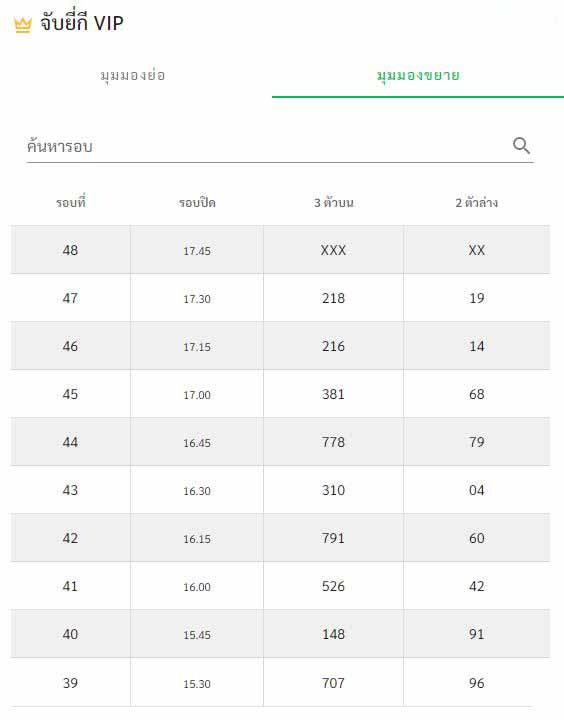The image size is (564, 720).
Task: Click bottom-two result 42
Action: pos(477,586)
